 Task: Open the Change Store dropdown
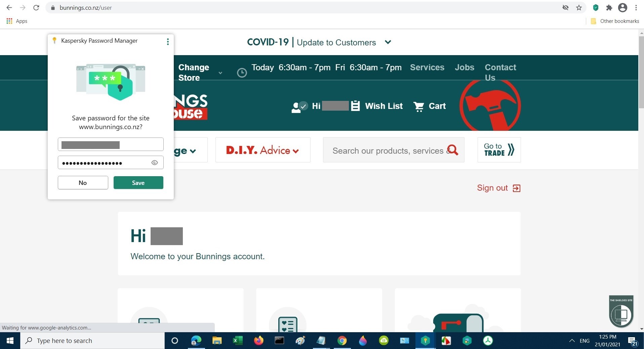click(x=200, y=72)
